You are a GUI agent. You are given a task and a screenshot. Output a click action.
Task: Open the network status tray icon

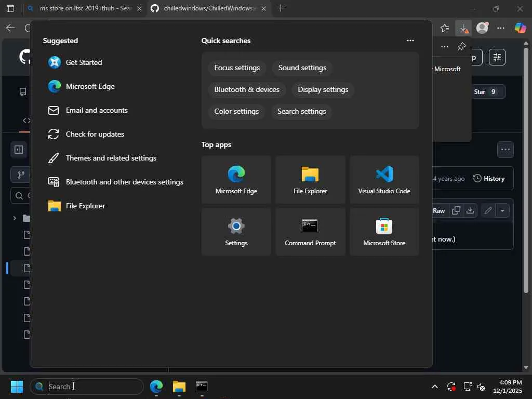468,387
